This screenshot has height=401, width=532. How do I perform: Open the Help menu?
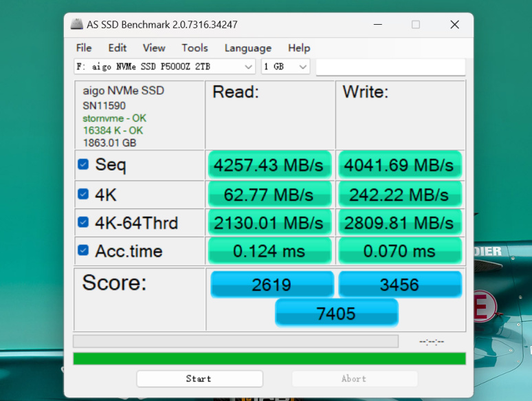pyautogui.click(x=299, y=48)
